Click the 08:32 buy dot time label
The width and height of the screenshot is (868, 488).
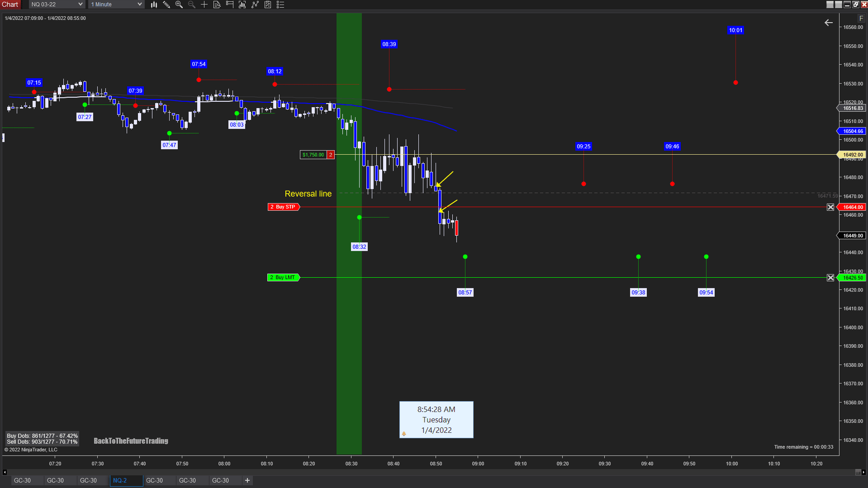pyautogui.click(x=360, y=247)
